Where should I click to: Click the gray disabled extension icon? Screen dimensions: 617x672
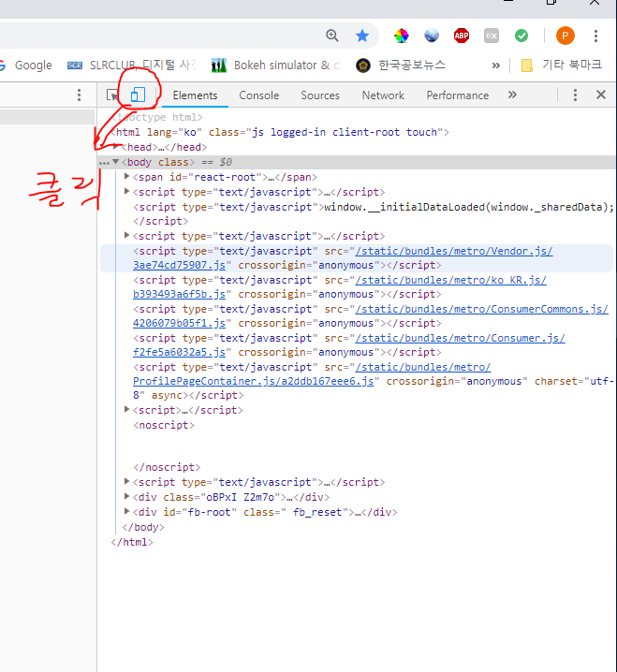click(492, 36)
